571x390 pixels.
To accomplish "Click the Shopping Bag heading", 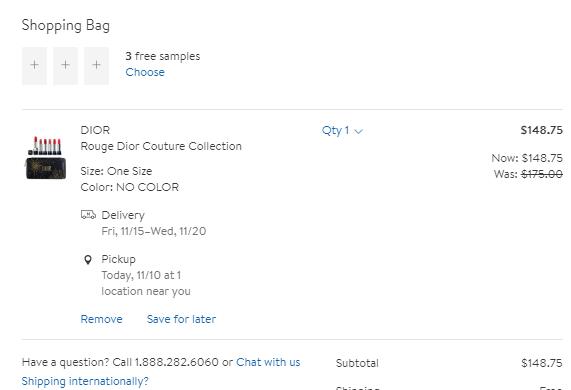I will click(66, 25).
